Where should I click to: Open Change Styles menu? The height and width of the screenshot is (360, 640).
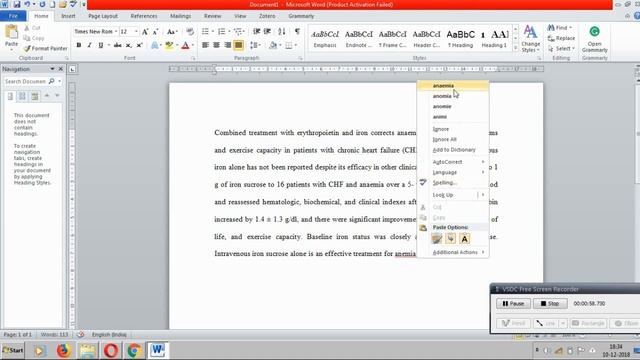pyautogui.click(x=530, y=39)
